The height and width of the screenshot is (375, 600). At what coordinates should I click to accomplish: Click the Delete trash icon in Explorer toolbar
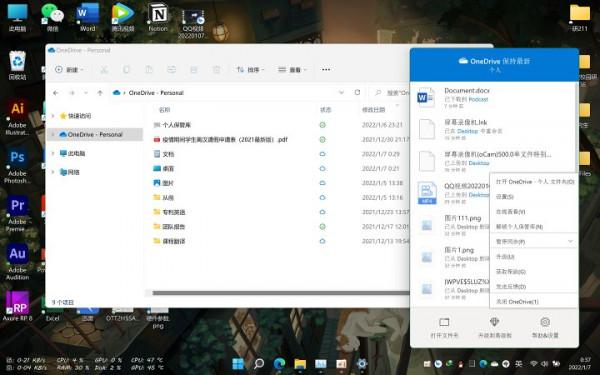(x=217, y=70)
